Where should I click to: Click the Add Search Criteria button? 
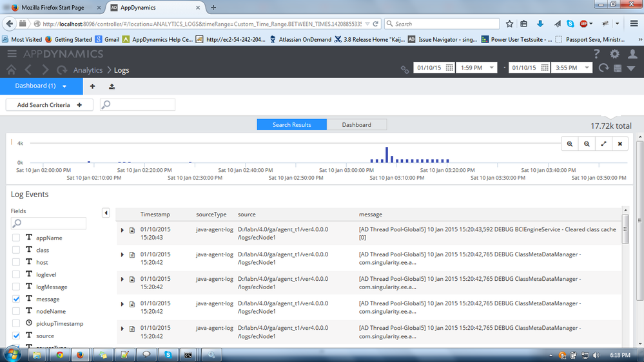(50, 105)
